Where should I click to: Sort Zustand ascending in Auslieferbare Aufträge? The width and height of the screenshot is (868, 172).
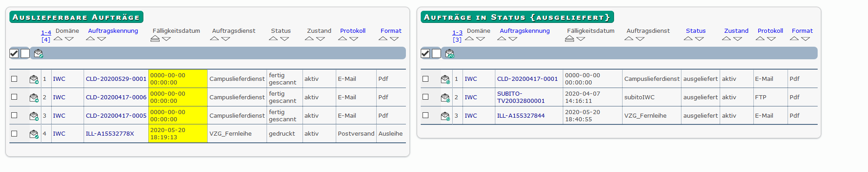(x=309, y=39)
